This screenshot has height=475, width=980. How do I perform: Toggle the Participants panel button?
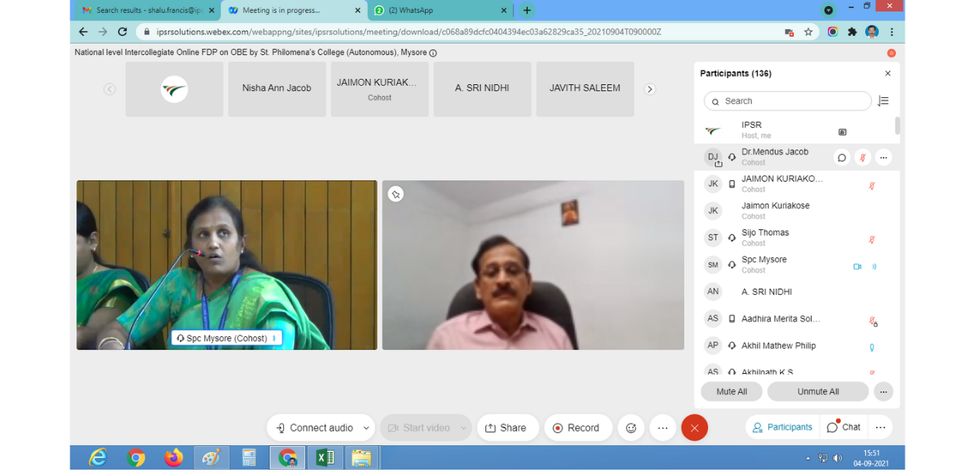[x=782, y=427]
